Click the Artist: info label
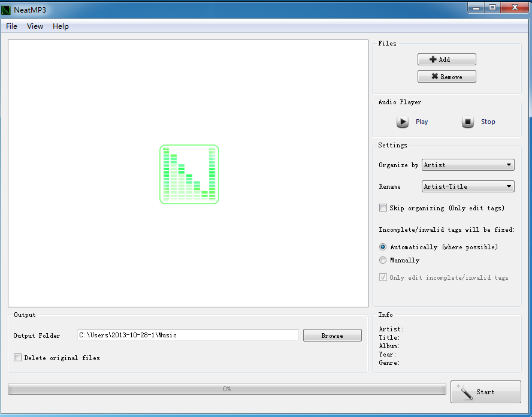Screen dimensions: 532x417 coord(391,329)
